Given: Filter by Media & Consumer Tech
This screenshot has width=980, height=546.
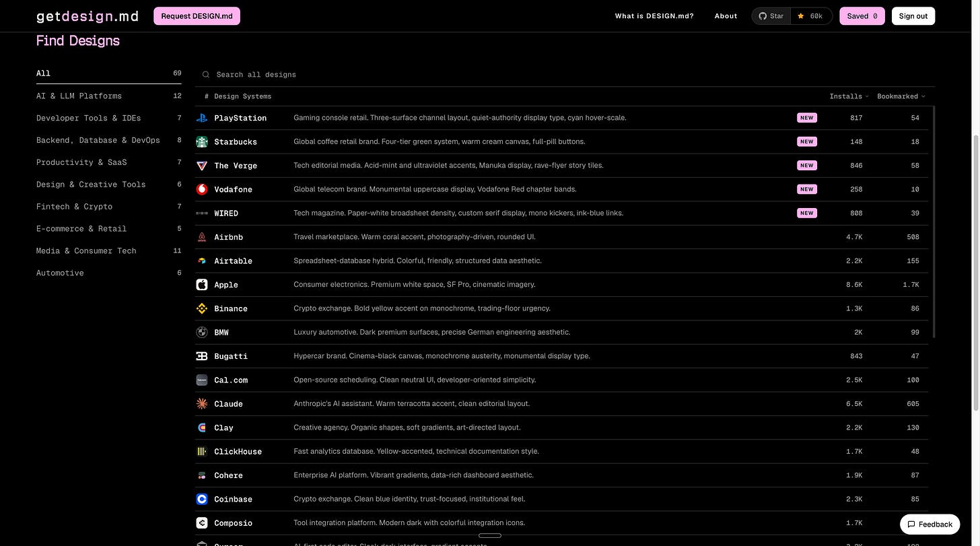Looking at the screenshot, I should [109, 250].
